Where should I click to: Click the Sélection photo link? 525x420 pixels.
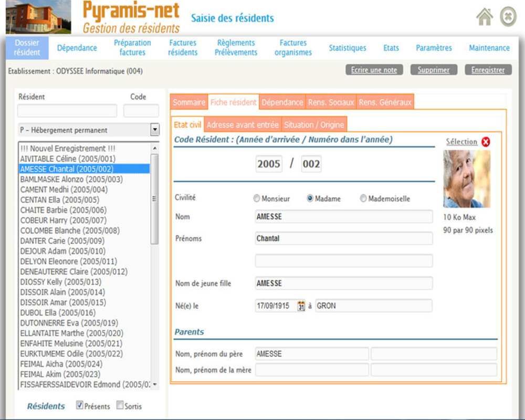(x=461, y=142)
